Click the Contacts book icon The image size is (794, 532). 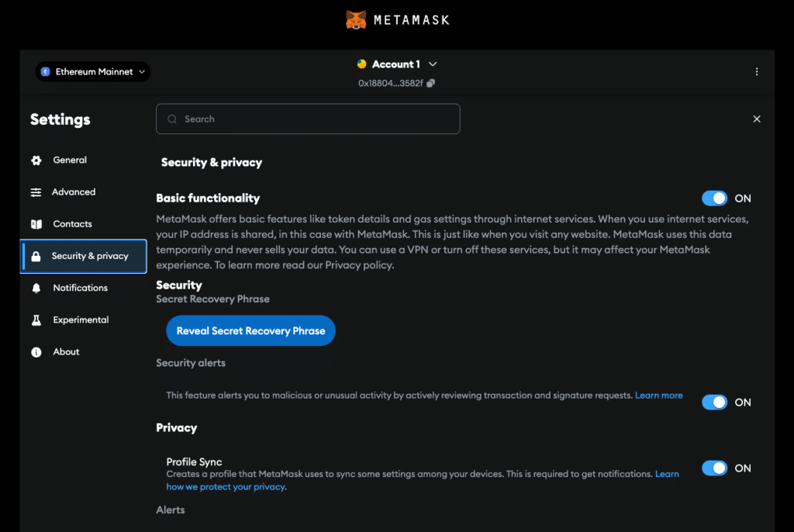[36, 224]
